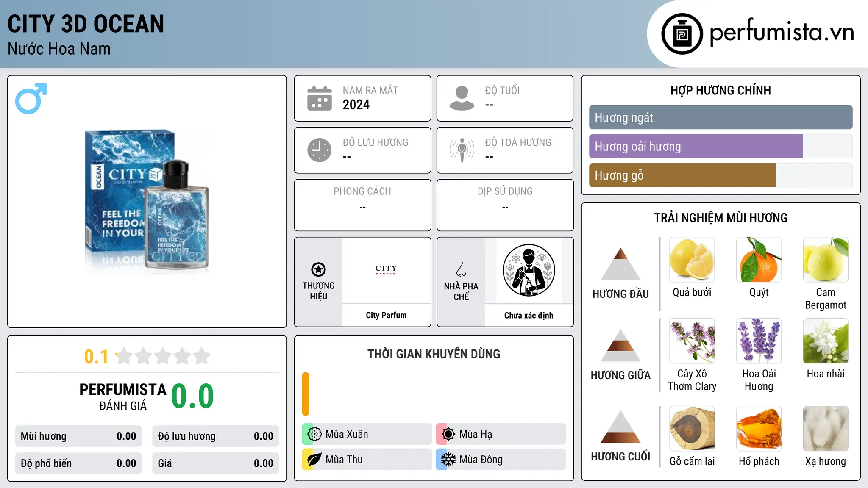Click the perfumer illustration above Chưa xác định
868x488 pixels.
click(529, 270)
